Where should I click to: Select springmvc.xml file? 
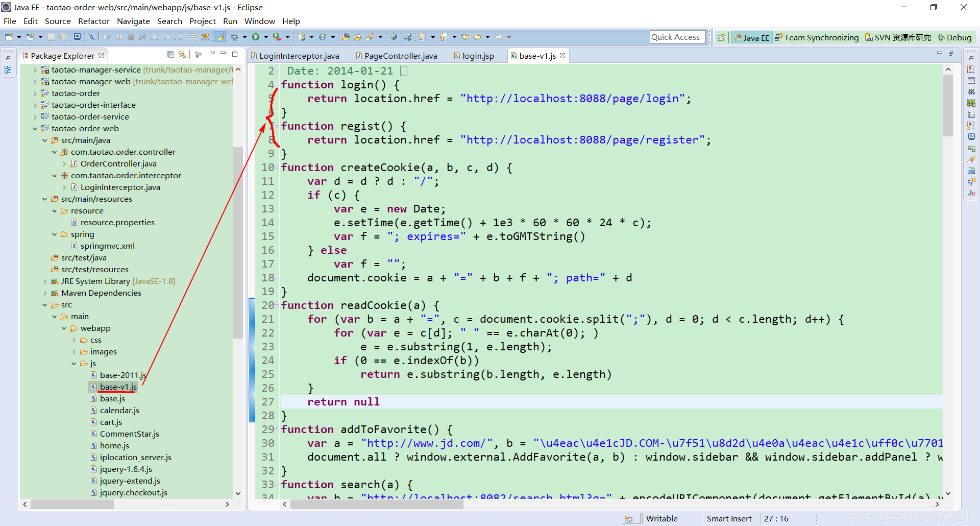(x=107, y=246)
